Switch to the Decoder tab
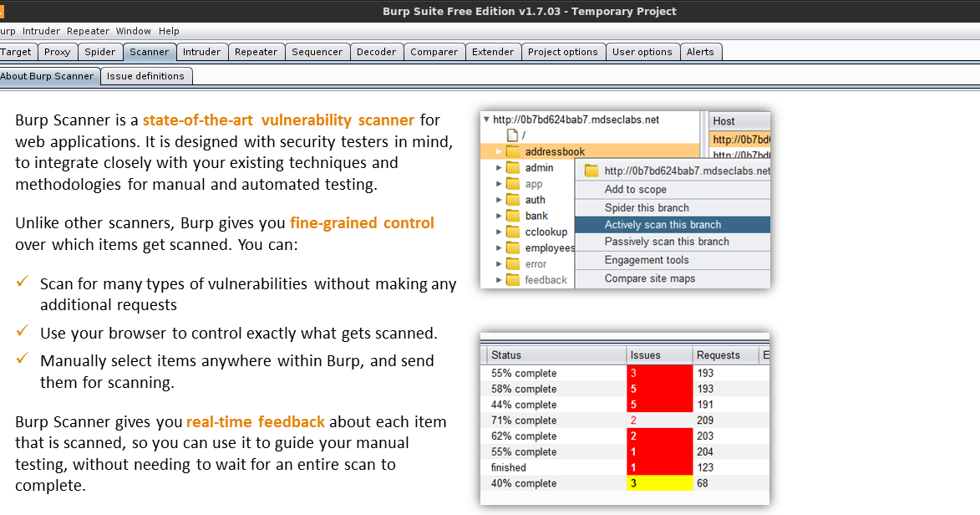The width and height of the screenshot is (980, 515). pos(377,51)
